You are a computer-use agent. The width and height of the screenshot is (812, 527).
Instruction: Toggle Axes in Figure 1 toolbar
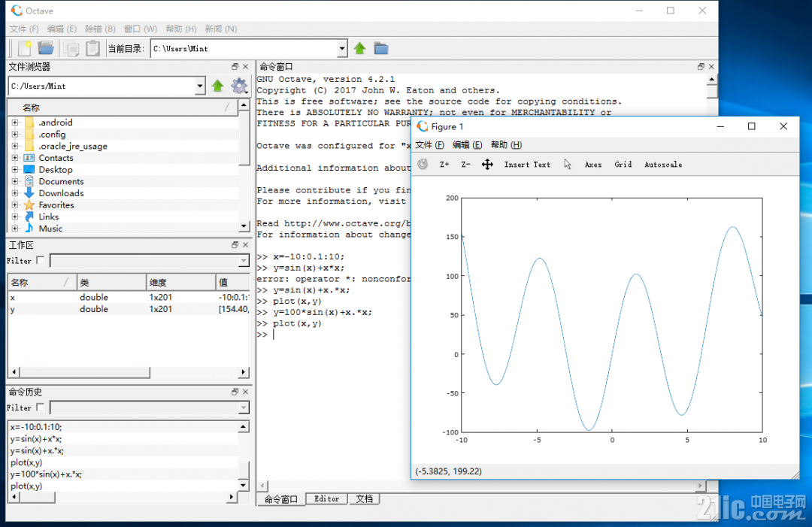point(593,165)
